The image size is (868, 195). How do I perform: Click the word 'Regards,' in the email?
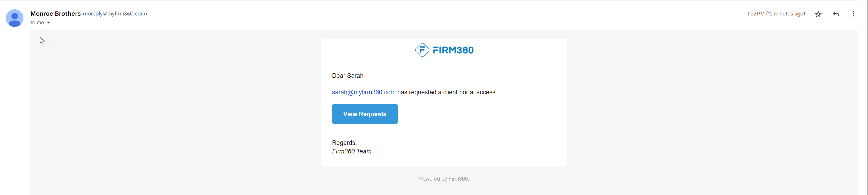344,143
